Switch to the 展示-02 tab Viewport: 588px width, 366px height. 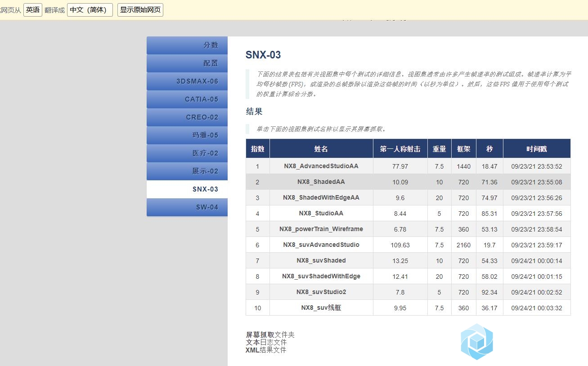(187, 171)
